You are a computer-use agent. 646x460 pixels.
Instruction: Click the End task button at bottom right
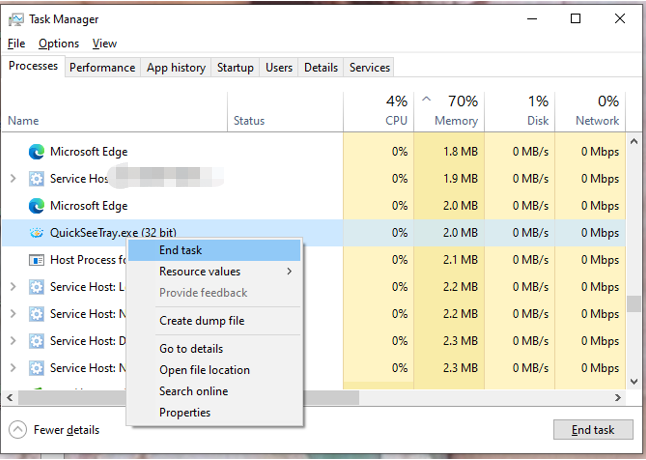tap(593, 430)
